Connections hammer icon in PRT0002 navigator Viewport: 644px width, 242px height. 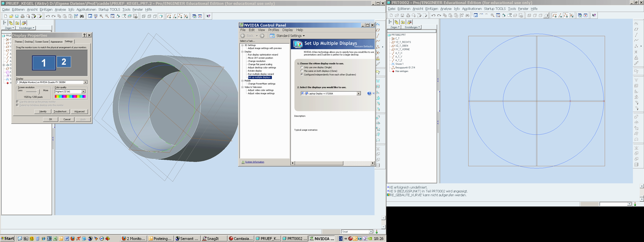(410, 22)
